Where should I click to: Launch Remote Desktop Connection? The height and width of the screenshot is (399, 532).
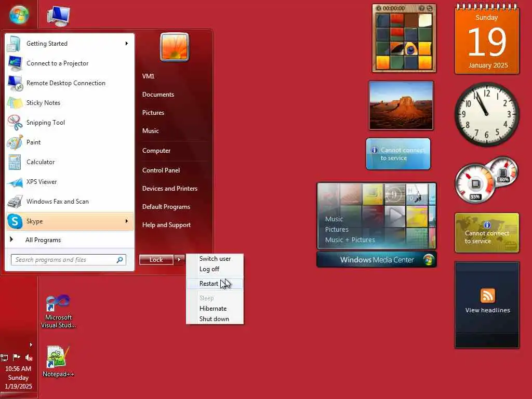click(70, 83)
